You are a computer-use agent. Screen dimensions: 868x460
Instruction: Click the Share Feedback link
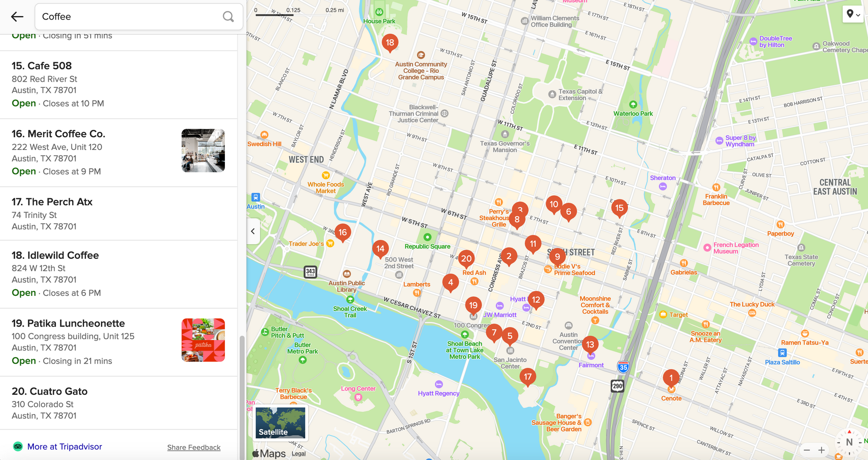194,447
